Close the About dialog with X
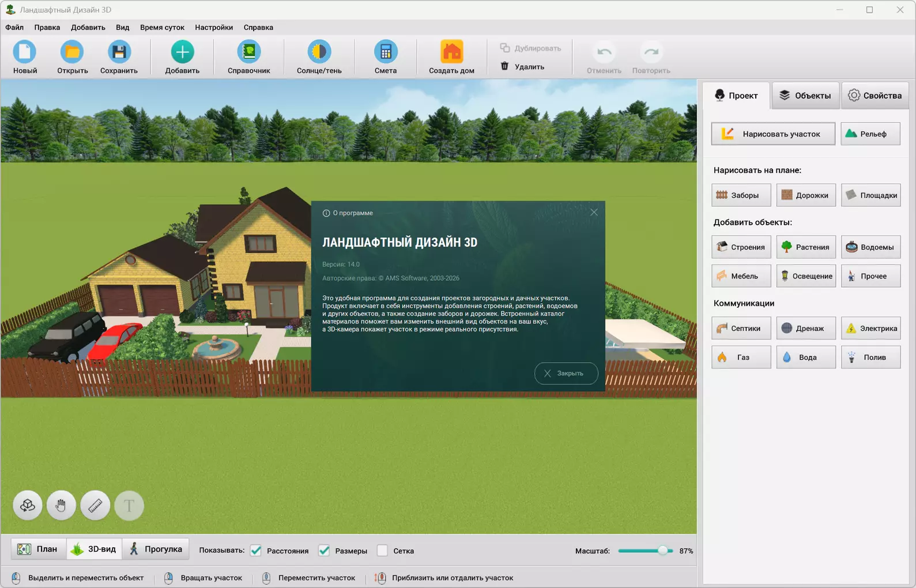 point(594,212)
